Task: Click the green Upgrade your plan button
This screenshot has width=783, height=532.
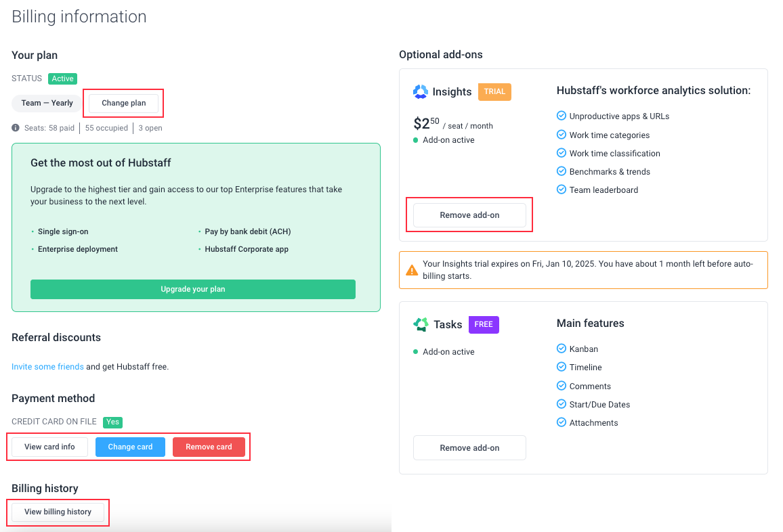Action: coord(193,289)
